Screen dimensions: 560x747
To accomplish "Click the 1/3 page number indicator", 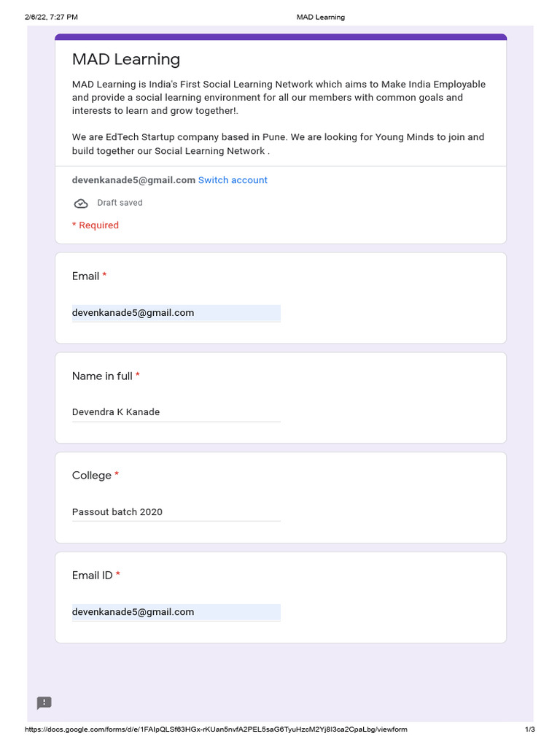I will (x=530, y=729).
